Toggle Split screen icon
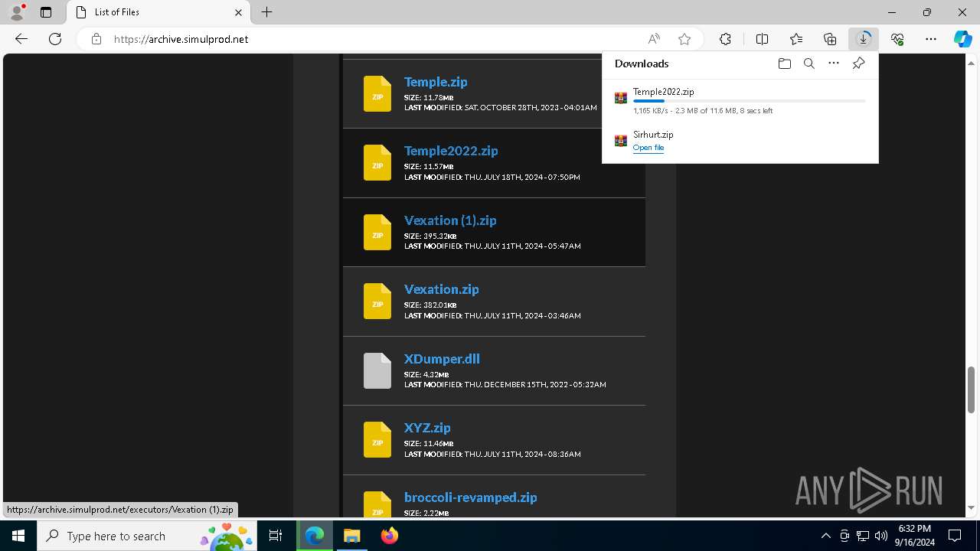The height and width of the screenshot is (551, 980). pyautogui.click(x=762, y=39)
